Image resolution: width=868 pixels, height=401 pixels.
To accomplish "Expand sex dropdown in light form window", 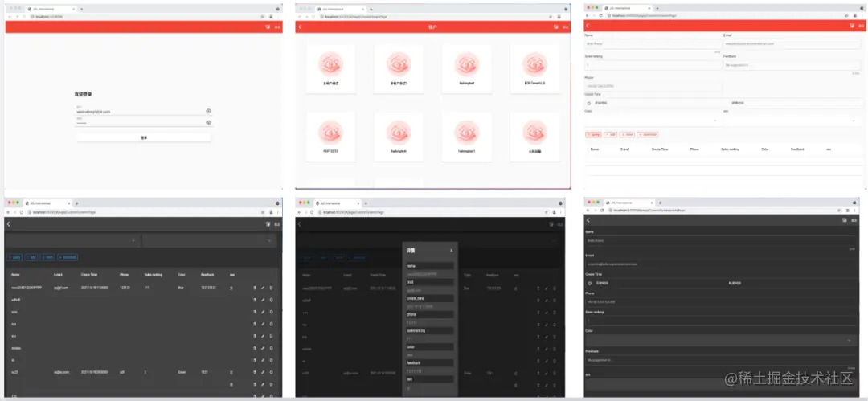I will (x=792, y=120).
